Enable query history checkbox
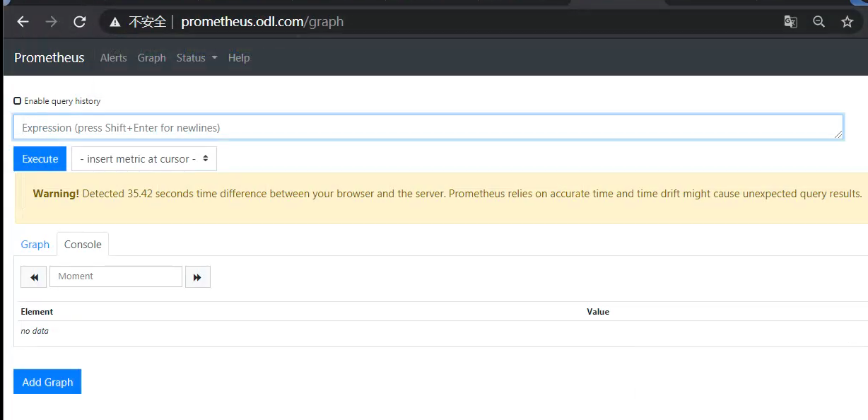 [18, 101]
